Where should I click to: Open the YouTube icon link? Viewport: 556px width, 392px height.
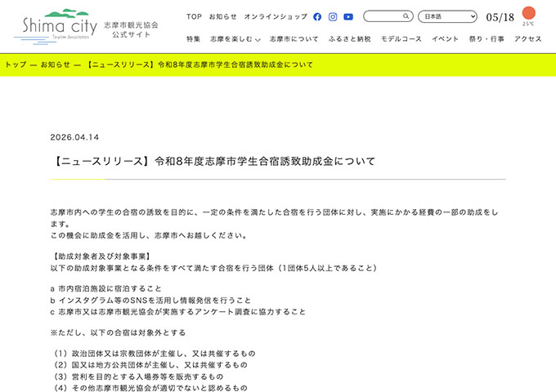tap(348, 16)
